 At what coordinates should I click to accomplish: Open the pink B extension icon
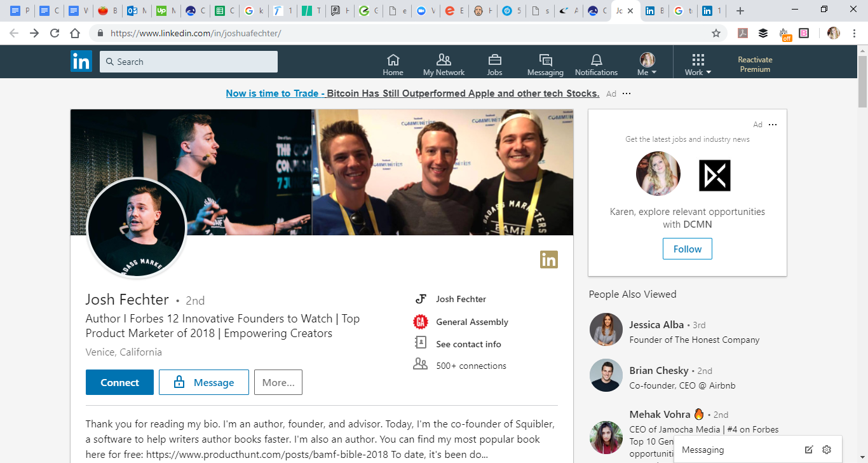tap(804, 33)
